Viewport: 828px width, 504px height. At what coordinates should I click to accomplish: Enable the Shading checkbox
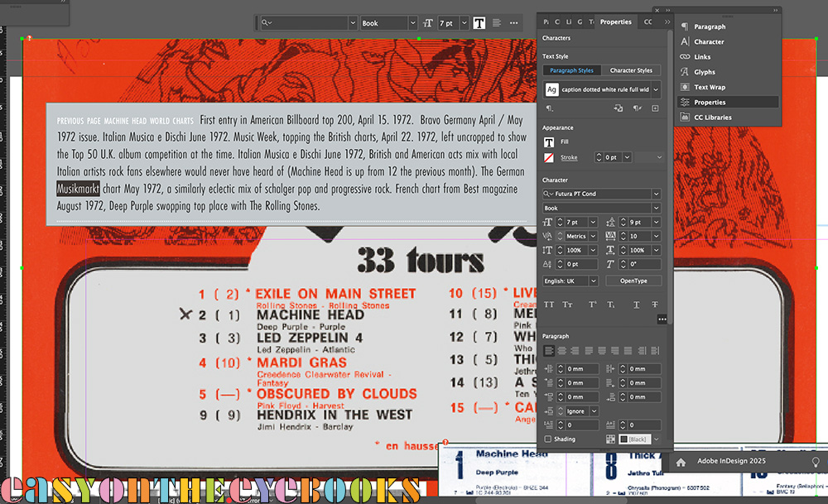[548, 439]
